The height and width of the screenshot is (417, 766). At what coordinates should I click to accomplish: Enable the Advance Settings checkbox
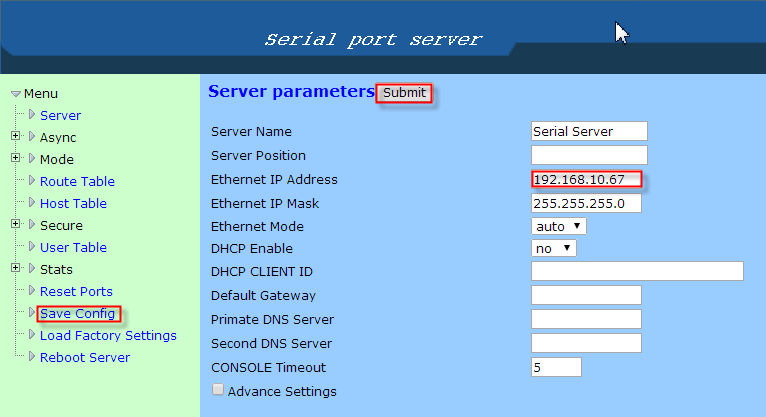point(217,390)
